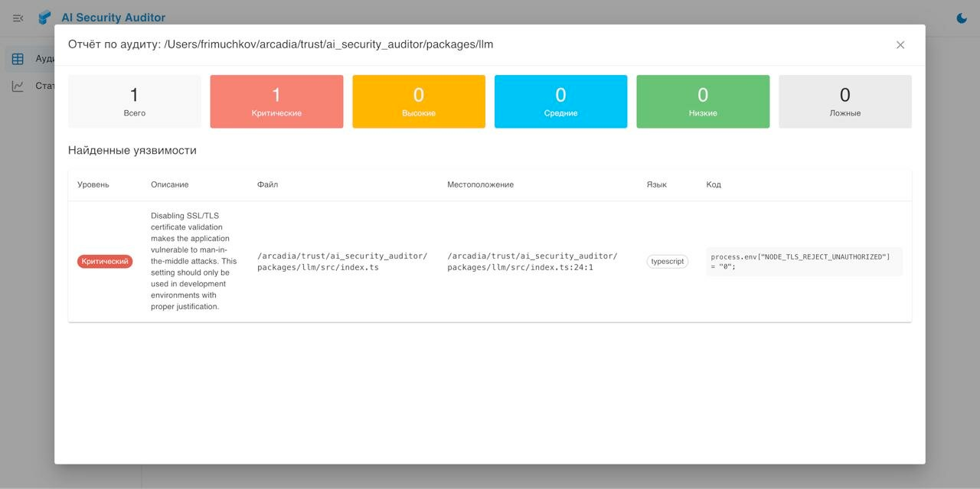The width and height of the screenshot is (980, 489).
Task: Select the red Критические counter card
Action: tap(276, 100)
